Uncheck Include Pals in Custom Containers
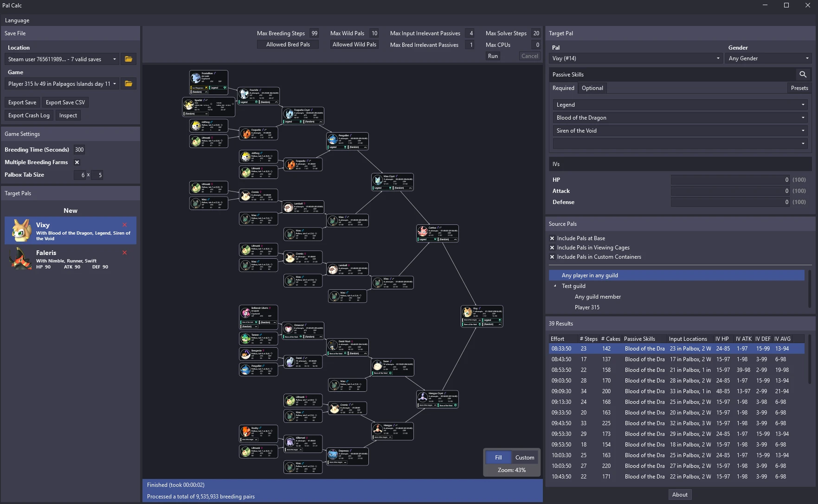 (x=552, y=257)
